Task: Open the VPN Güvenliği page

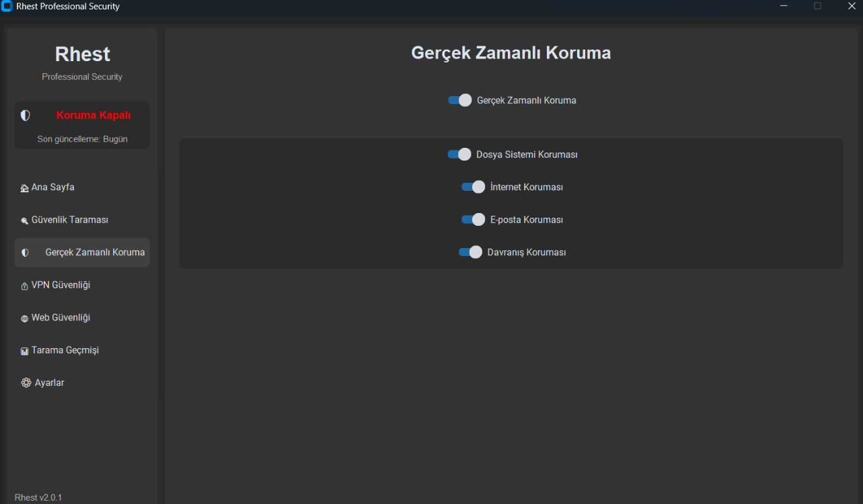Action: point(82,285)
